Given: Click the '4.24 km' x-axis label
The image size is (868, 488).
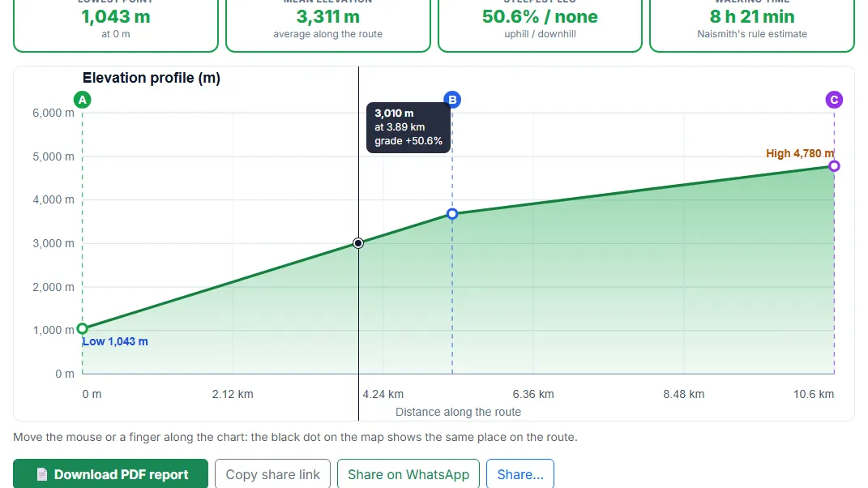Looking at the screenshot, I should point(383,395).
